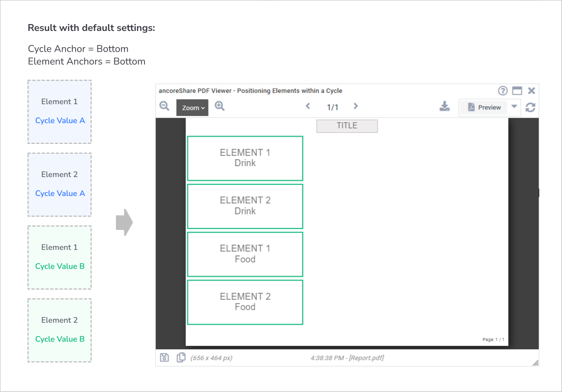The width and height of the screenshot is (562, 392).
Task: Click the ELEMENT 1 Drink box
Action: click(245, 158)
